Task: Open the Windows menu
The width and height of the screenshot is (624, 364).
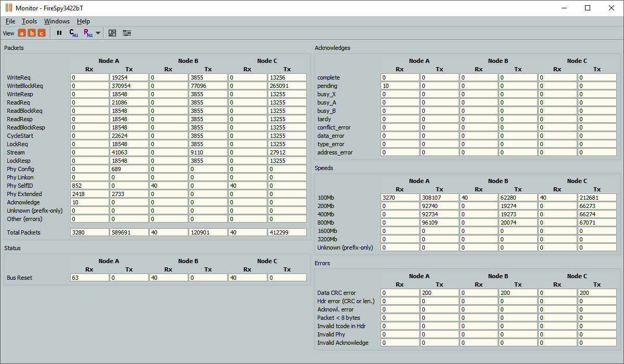Action: point(57,21)
